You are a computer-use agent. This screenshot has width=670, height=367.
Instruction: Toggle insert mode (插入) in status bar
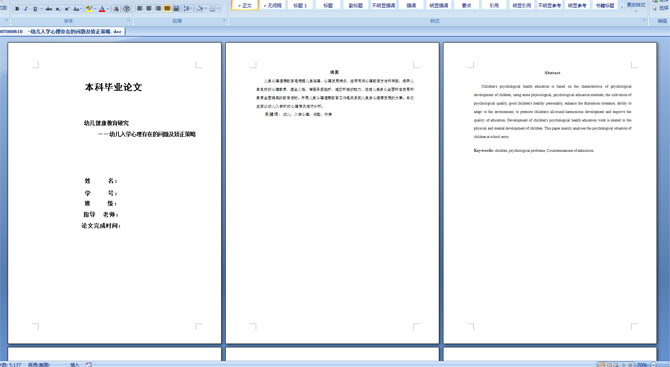(x=74, y=364)
